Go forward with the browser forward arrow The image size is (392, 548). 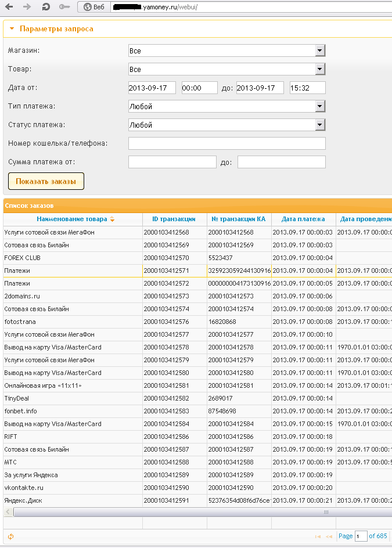[27, 6]
